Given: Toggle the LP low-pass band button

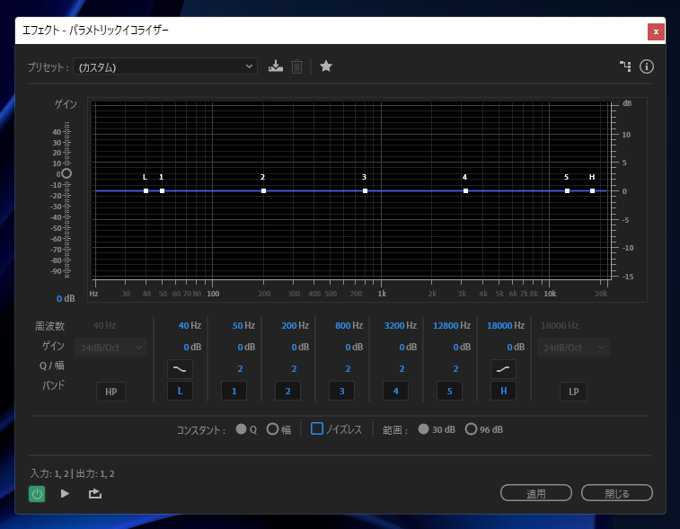Looking at the screenshot, I should click(x=573, y=392).
